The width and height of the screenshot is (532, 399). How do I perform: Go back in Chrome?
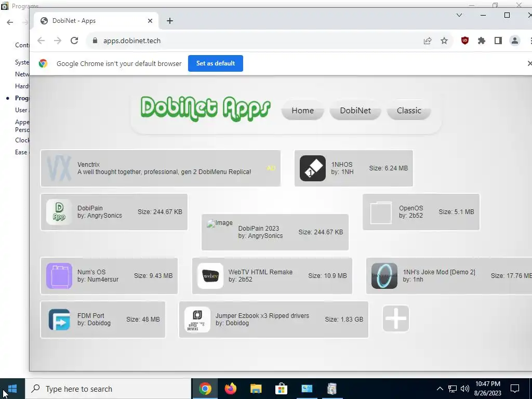[x=41, y=41]
